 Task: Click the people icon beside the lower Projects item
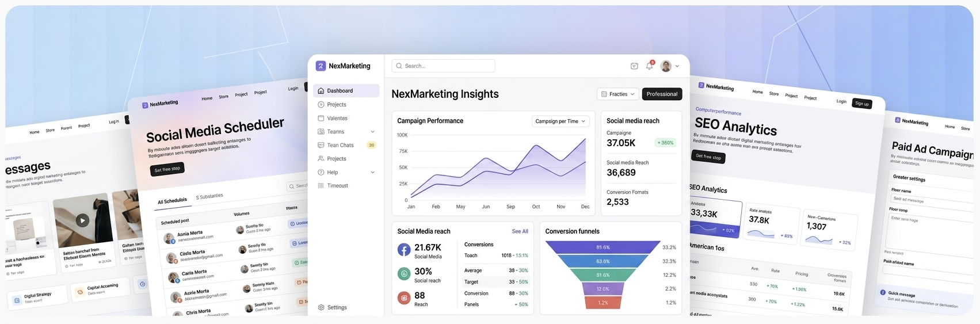321,158
